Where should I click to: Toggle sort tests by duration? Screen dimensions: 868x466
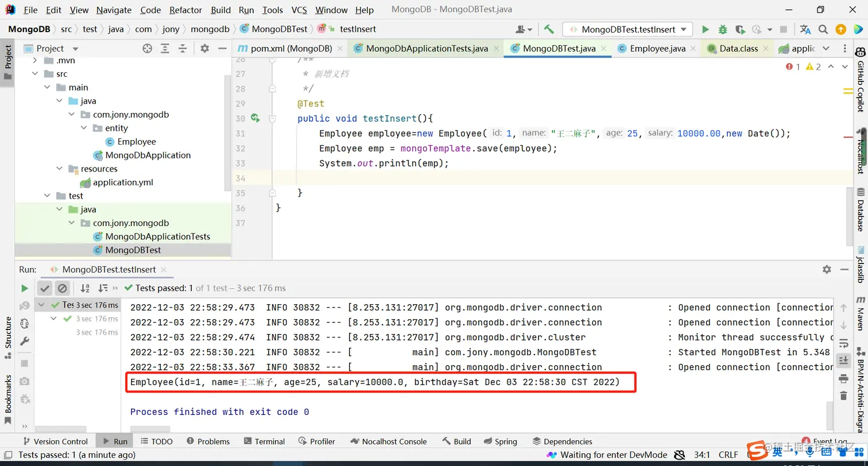point(103,288)
